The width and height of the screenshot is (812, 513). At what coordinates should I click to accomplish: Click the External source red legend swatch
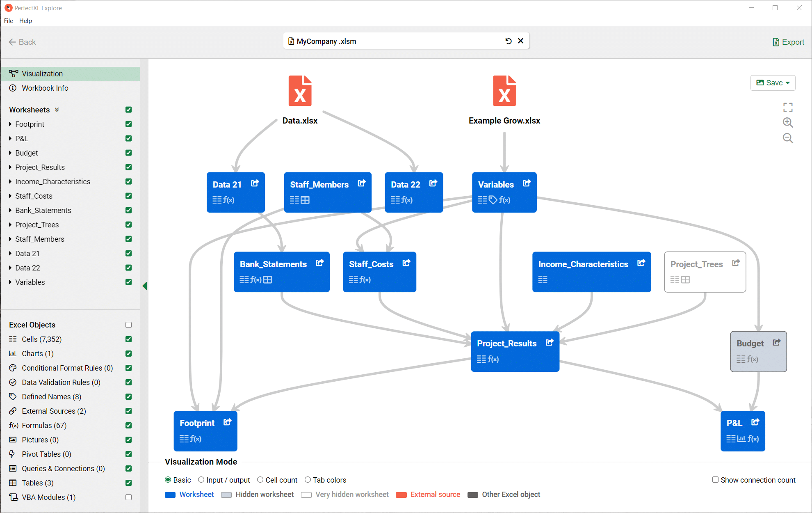click(401, 495)
